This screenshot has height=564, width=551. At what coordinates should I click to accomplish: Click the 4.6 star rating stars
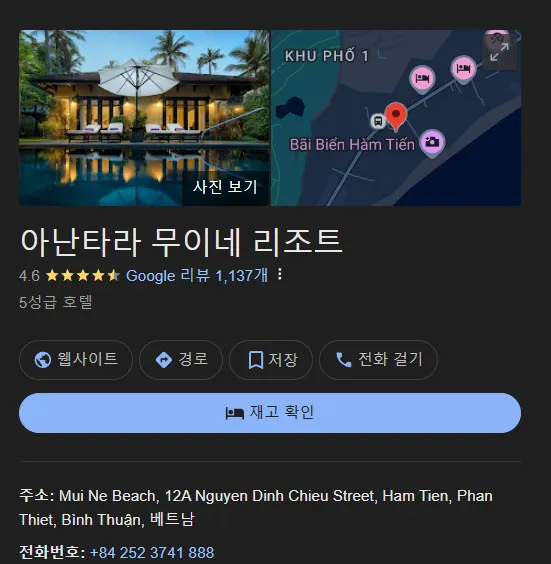(x=83, y=276)
